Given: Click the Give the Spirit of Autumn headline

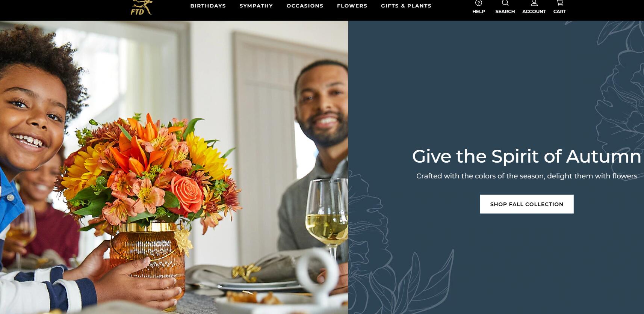Looking at the screenshot, I should [526, 156].
